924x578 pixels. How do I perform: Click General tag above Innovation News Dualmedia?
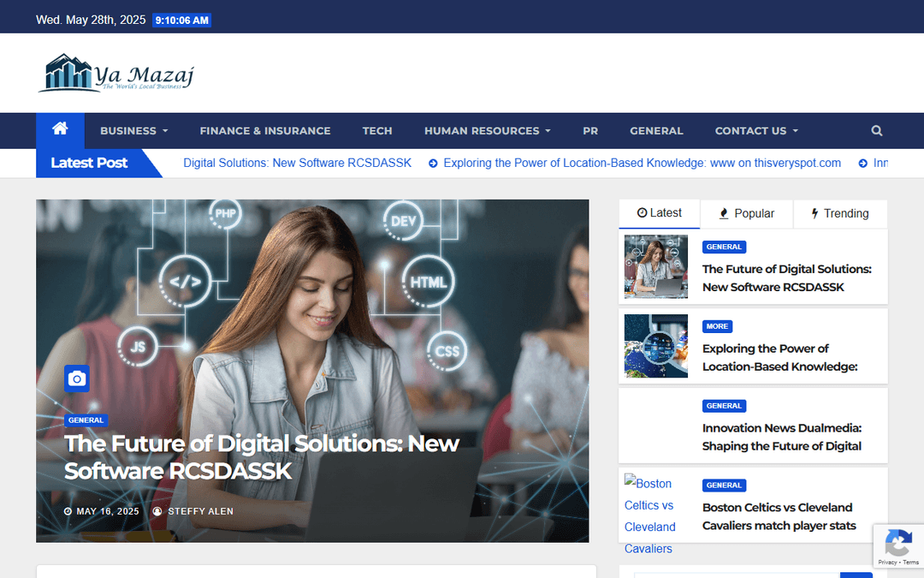724,406
